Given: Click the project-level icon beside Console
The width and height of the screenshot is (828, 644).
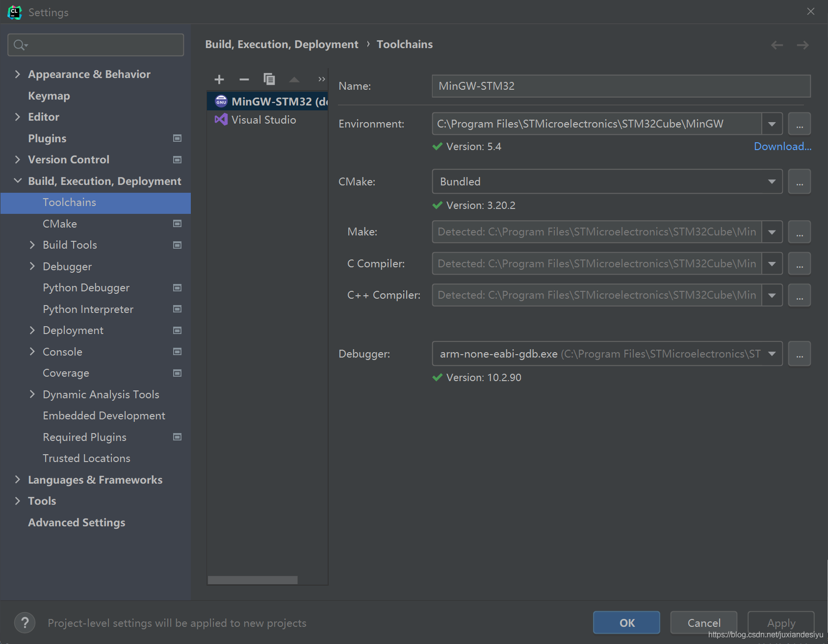Looking at the screenshot, I should [x=178, y=352].
